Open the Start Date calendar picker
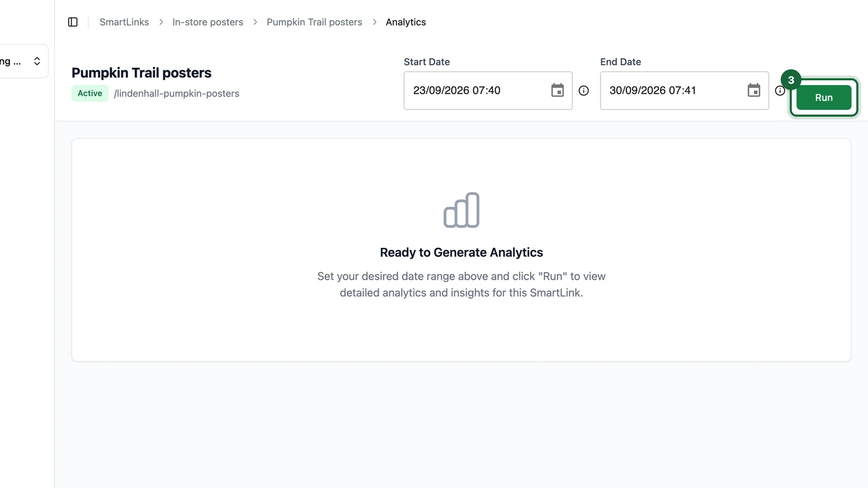The height and width of the screenshot is (488, 868). point(557,91)
